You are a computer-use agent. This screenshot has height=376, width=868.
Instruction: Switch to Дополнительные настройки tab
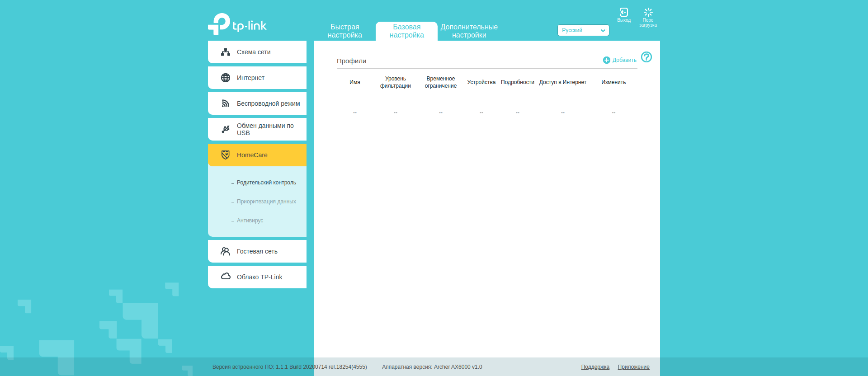pyautogui.click(x=469, y=31)
